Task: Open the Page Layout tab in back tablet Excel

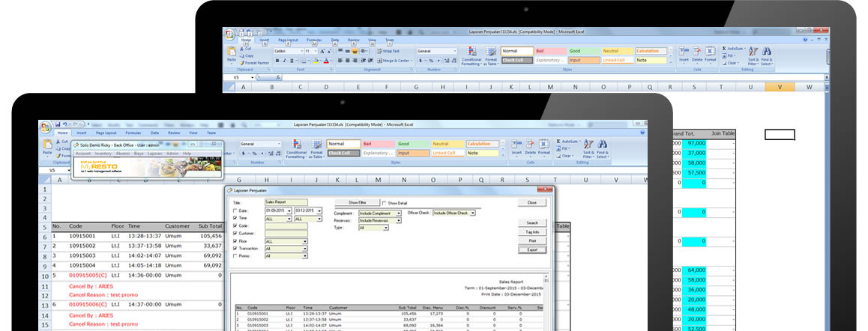Action: (x=289, y=40)
